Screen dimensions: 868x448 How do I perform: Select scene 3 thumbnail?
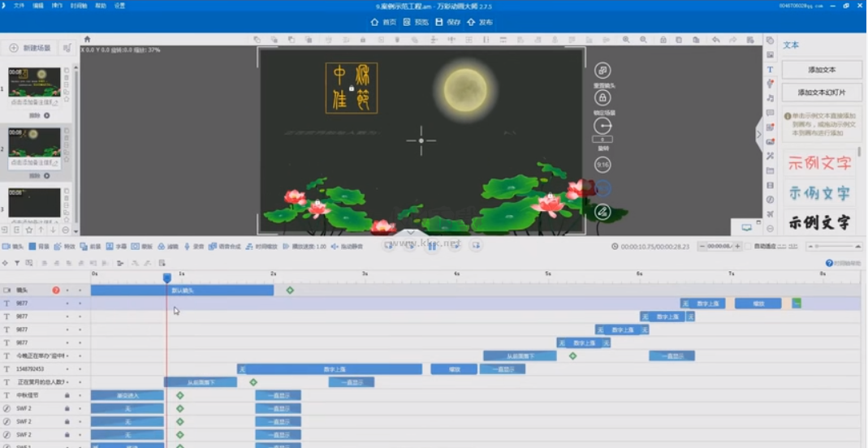click(34, 202)
